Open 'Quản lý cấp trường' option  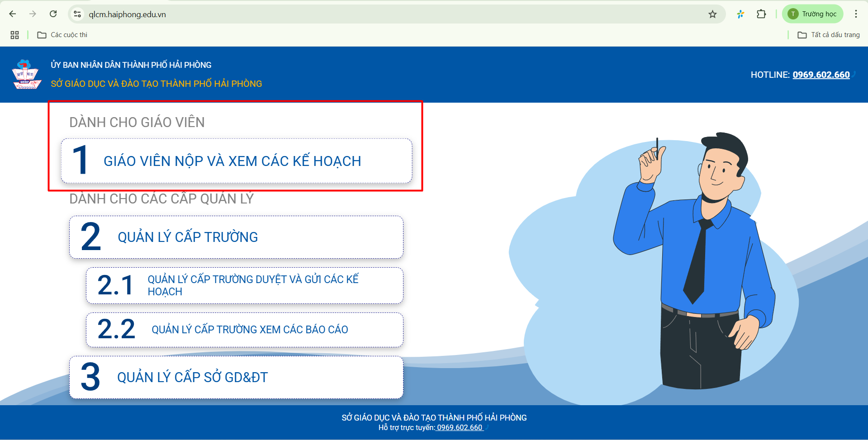pyautogui.click(x=236, y=237)
